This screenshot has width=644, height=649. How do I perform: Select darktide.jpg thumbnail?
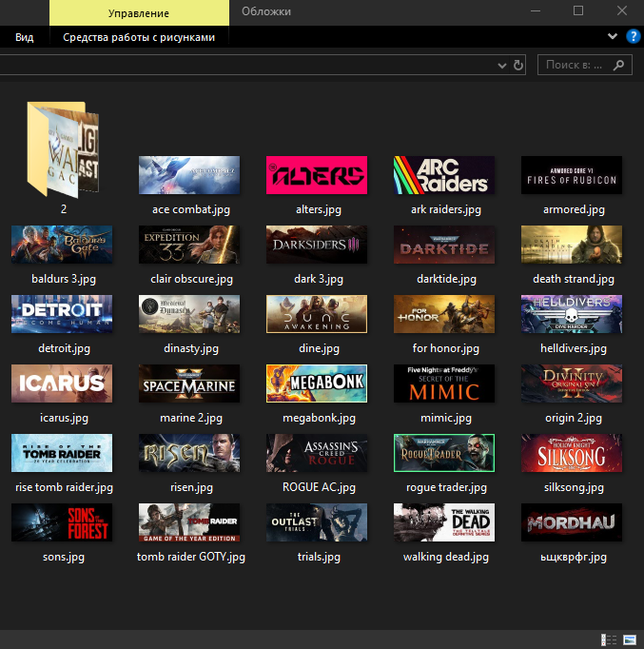(x=444, y=245)
